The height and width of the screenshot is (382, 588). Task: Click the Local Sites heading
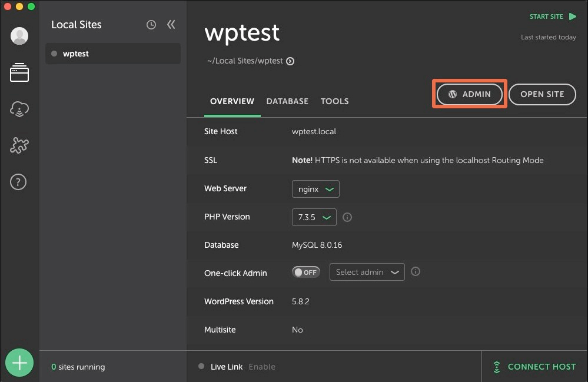pyautogui.click(x=77, y=25)
